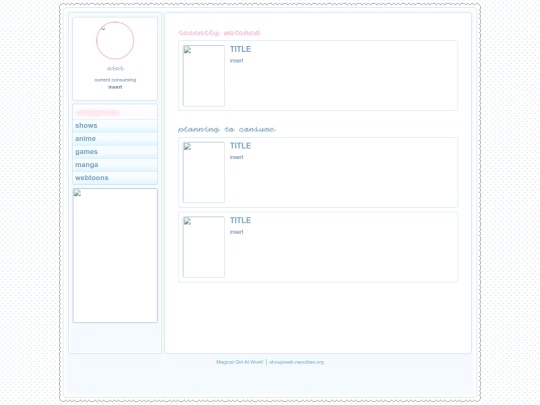540x405 pixels.
Task: Open Magical Girl At Work! footer link
Action: coord(240,362)
